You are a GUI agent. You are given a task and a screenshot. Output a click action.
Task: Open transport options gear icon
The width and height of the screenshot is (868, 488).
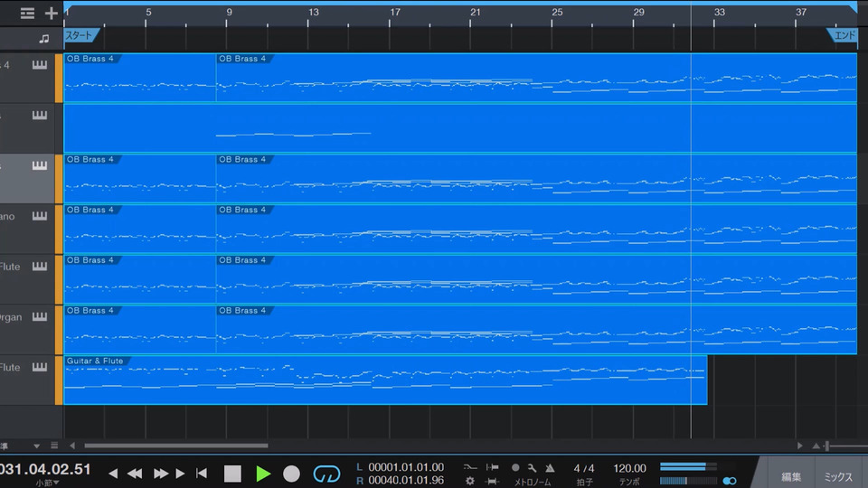470,481
